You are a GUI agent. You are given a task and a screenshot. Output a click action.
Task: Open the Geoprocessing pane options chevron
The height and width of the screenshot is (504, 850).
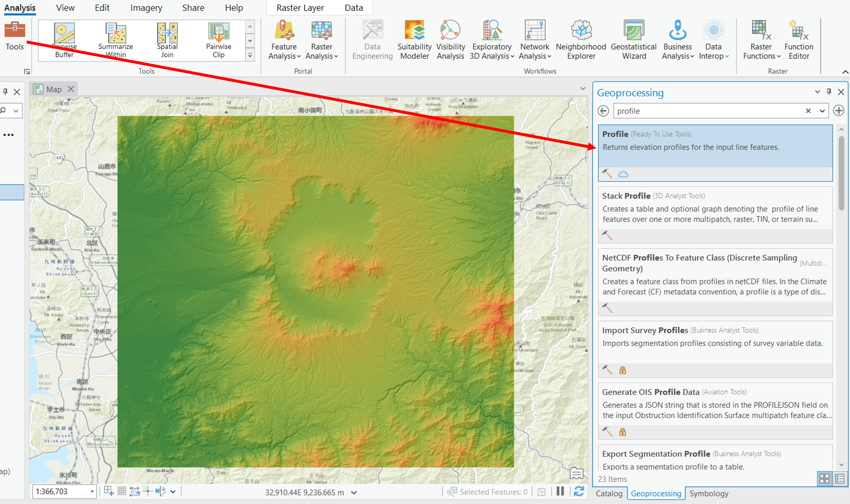[817, 92]
